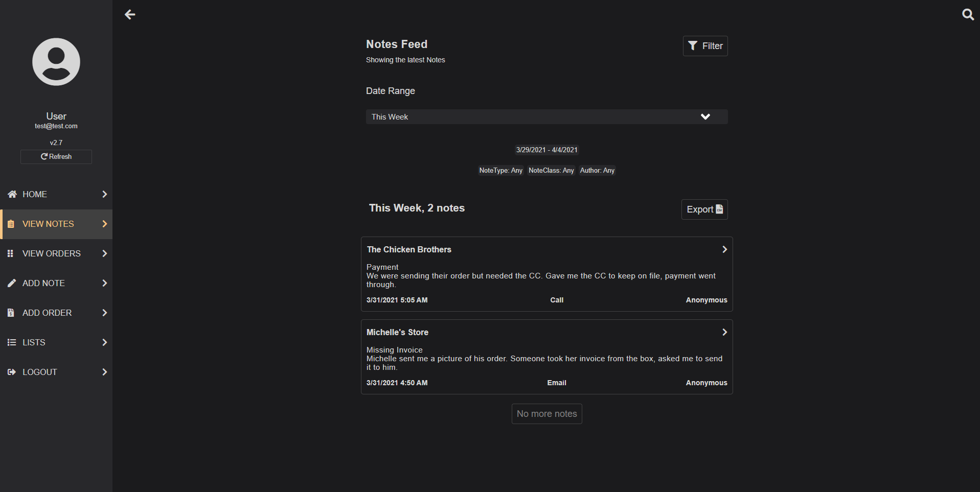Expand the HOME chevron

[104, 194]
